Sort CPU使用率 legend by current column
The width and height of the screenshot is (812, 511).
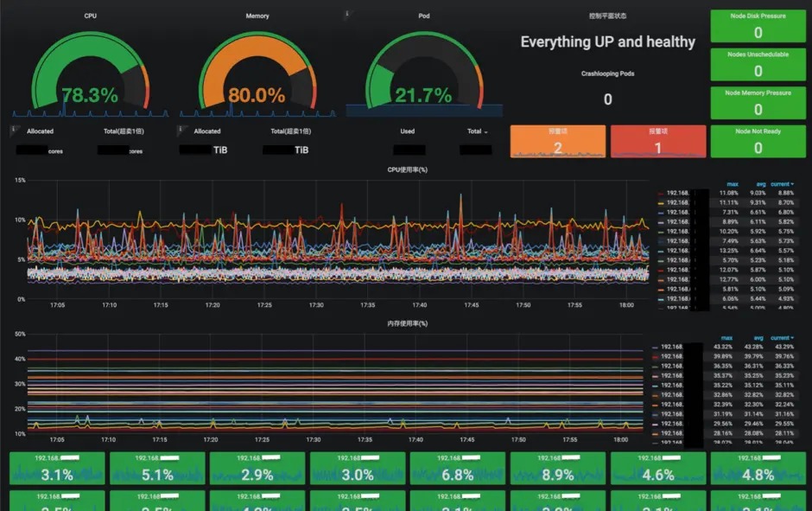pyautogui.click(x=782, y=184)
